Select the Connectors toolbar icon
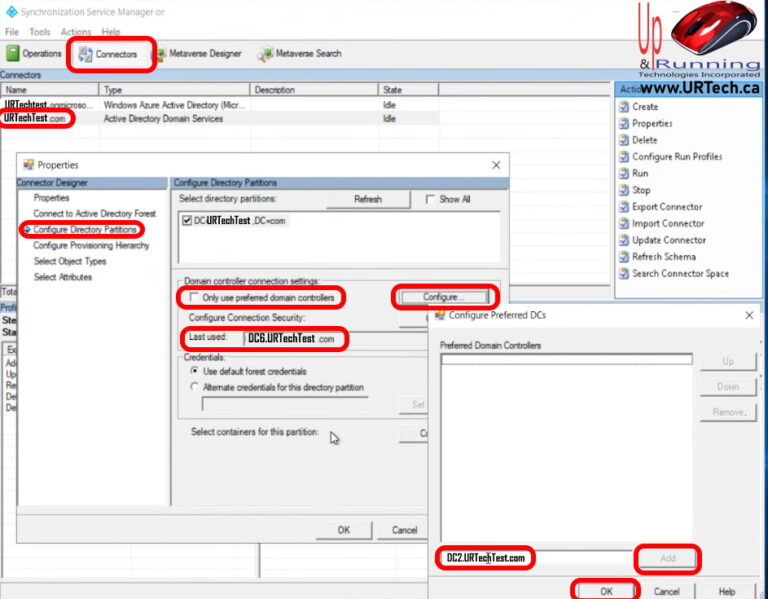 (x=85, y=54)
